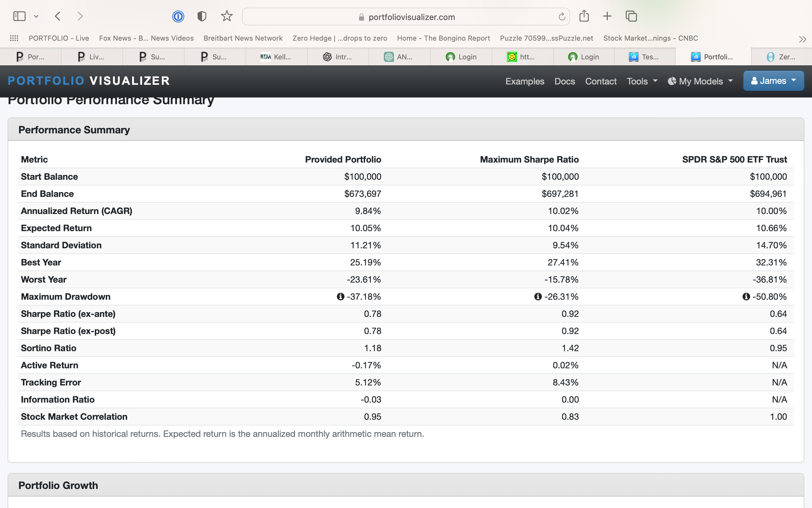
Task: Open Breitbart News Network bookmark
Action: tap(243, 38)
